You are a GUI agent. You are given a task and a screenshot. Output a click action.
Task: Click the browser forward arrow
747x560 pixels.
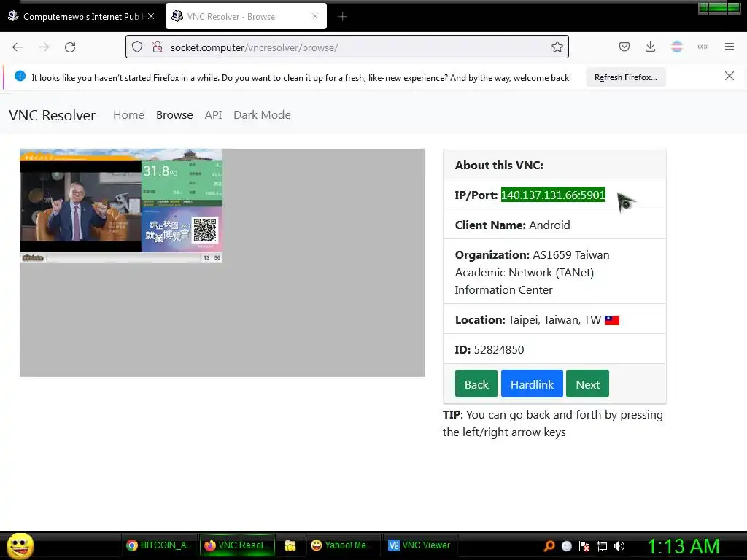pos(44,47)
